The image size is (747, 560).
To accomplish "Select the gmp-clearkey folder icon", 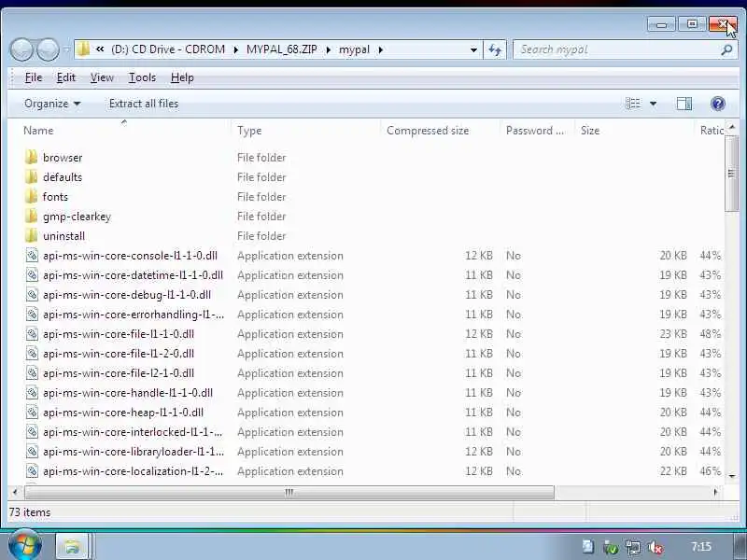I will (32, 216).
